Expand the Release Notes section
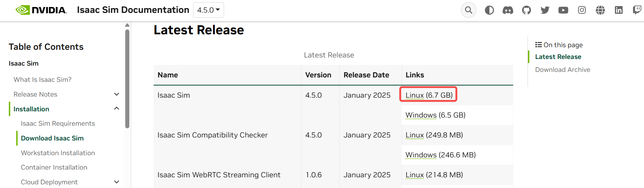This screenshot has width=644, height=188. [x=116, y=94]
